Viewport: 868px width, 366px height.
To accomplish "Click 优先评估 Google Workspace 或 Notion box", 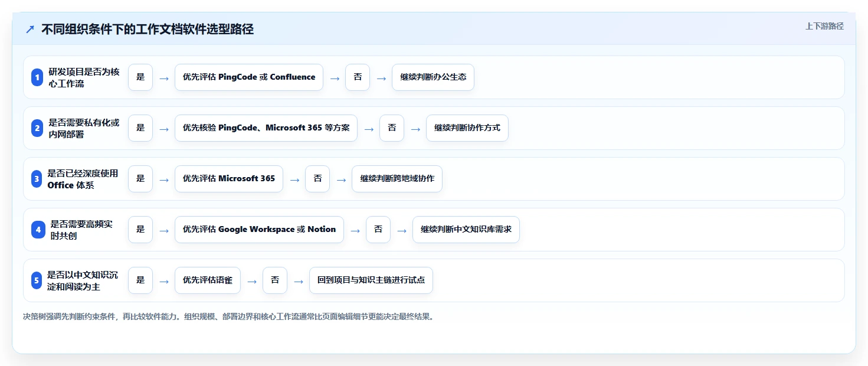I will coord(260,230).
